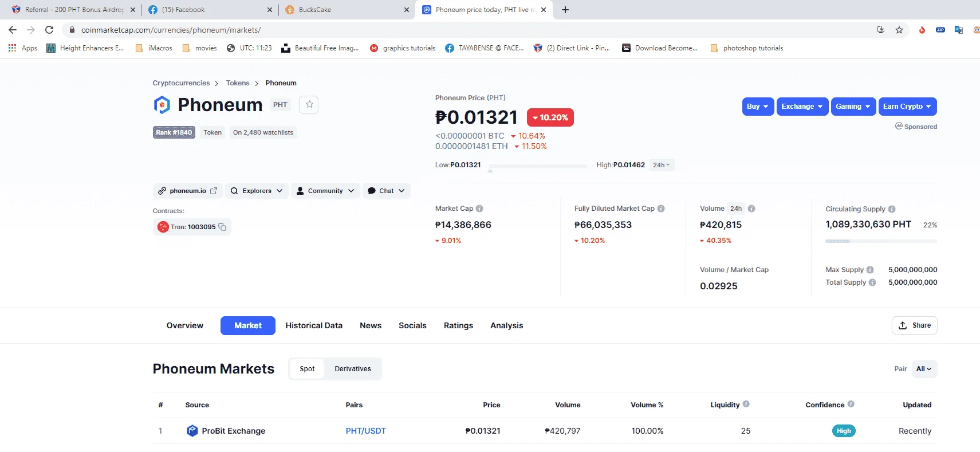Click the Rank #1840 badge
Screen dimensions: 980x452
(x=174, y=132)
